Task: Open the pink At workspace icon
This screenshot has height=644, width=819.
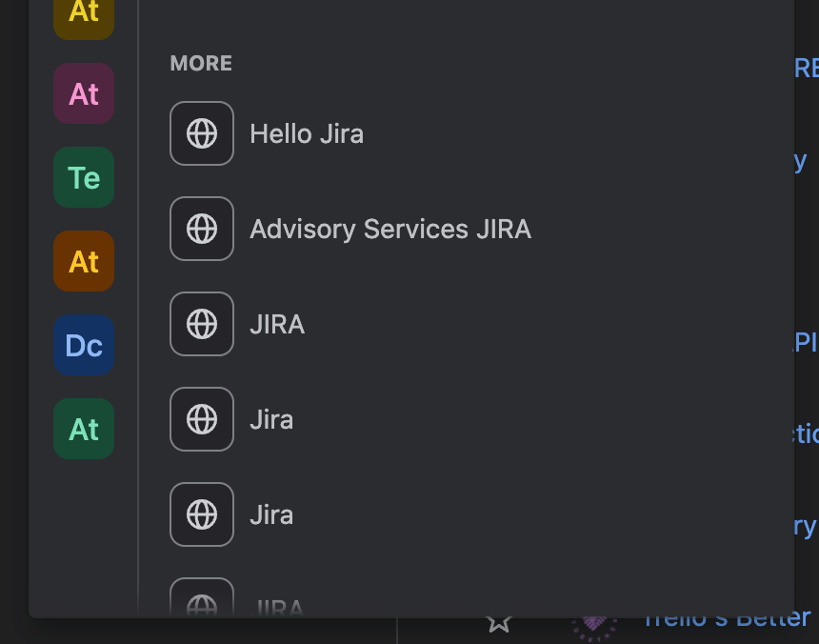Action: (x=84, y=93)
